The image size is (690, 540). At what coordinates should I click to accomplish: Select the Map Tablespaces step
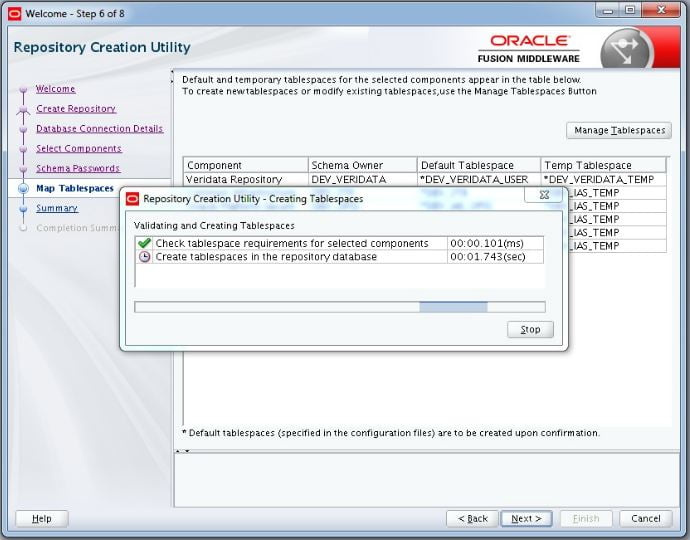pos(75,188)
